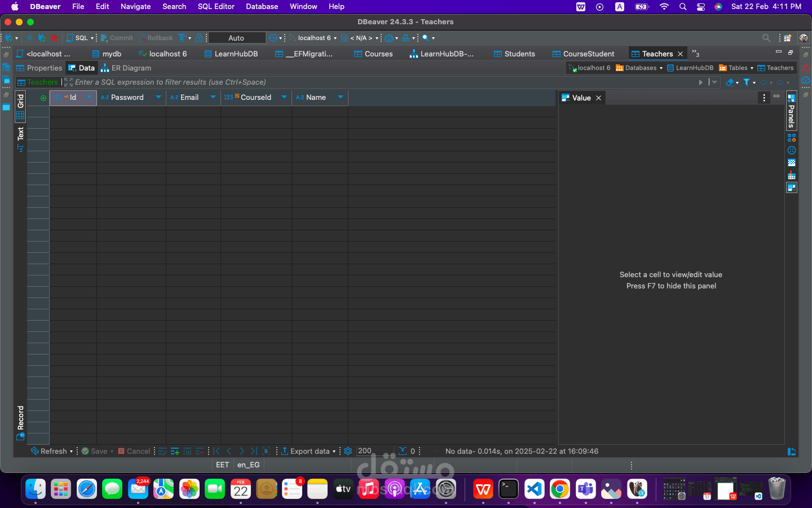
Task: Open the Courses editor tab
Action: [373, 54]
